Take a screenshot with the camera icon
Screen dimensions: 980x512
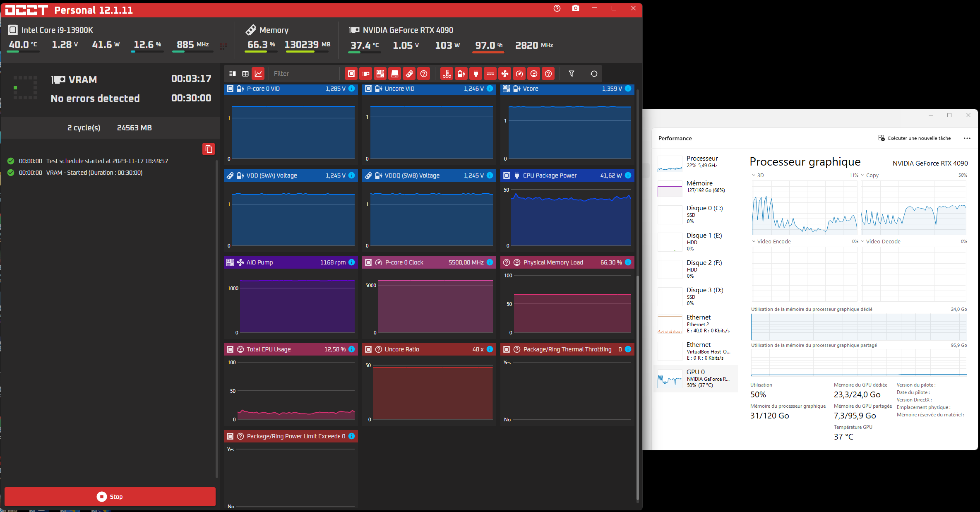[x=576, y=8]
